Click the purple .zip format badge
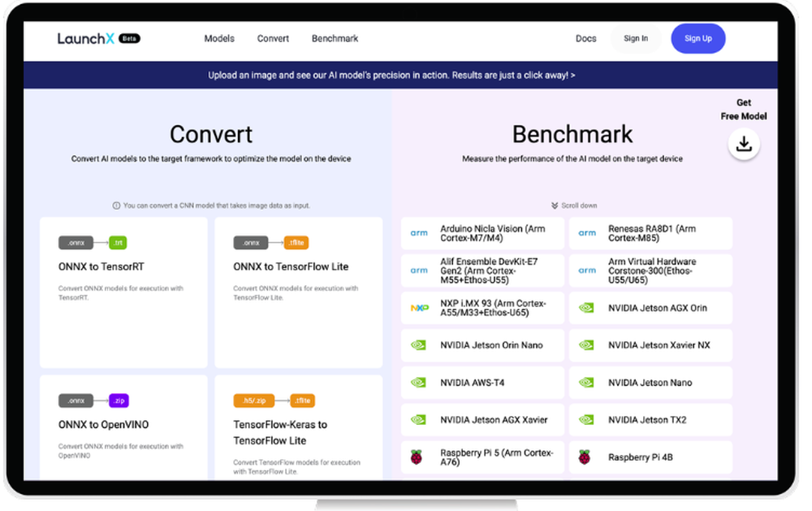The width and height of the screenshot is (812, 511). pyautogui.click(x=119, y=401)
